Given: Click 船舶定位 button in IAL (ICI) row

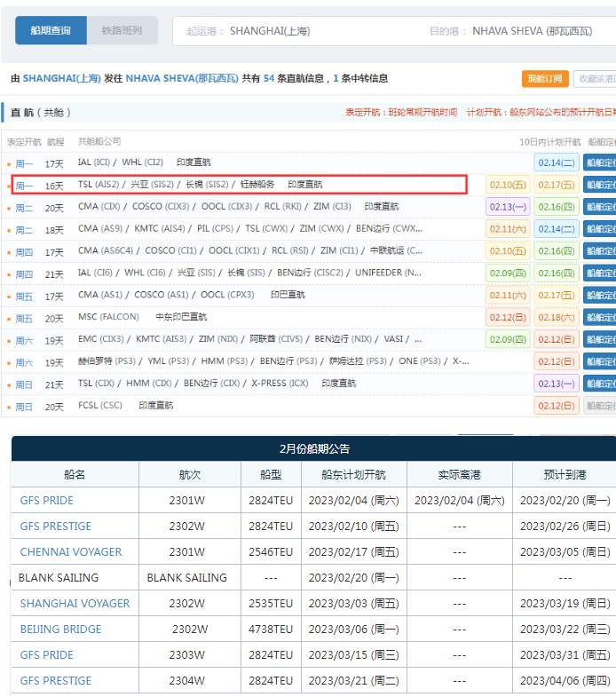Looking at the screenshot, I should (599, 162).
